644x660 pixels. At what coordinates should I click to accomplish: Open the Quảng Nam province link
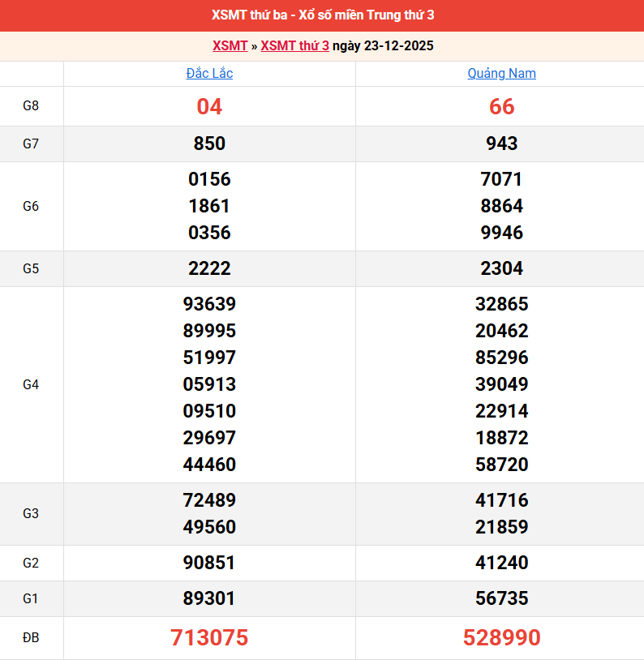501,74
